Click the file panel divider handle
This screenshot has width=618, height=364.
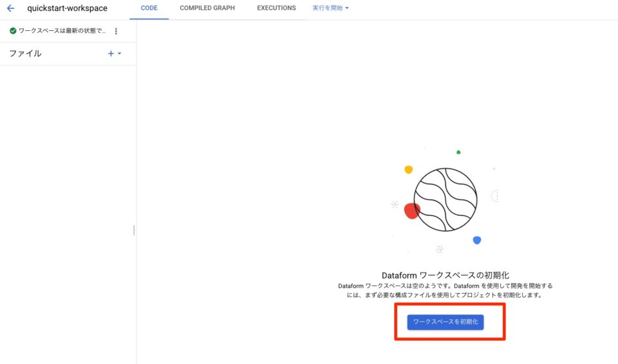(134, 230)
